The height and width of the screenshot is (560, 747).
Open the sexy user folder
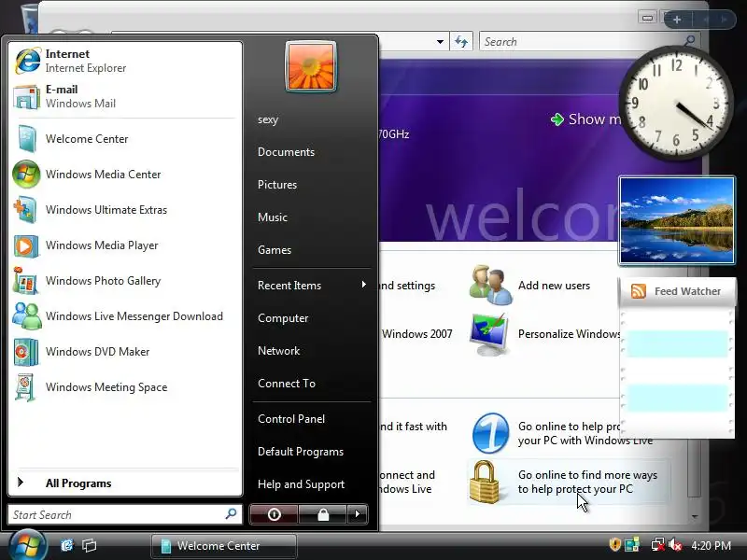tap(268, 119)
